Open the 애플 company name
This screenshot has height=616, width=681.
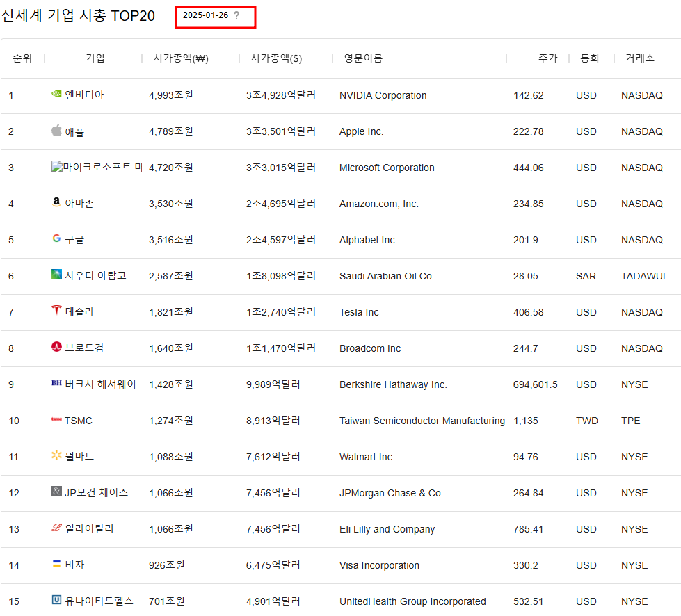pos(74,131)
